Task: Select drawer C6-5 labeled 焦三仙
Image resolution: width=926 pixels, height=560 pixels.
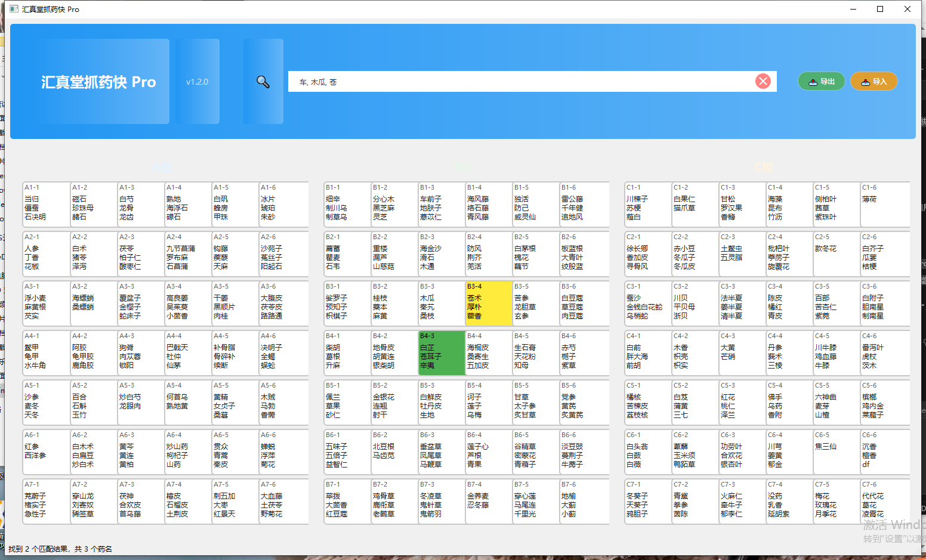Action: (x=836, y=451)
